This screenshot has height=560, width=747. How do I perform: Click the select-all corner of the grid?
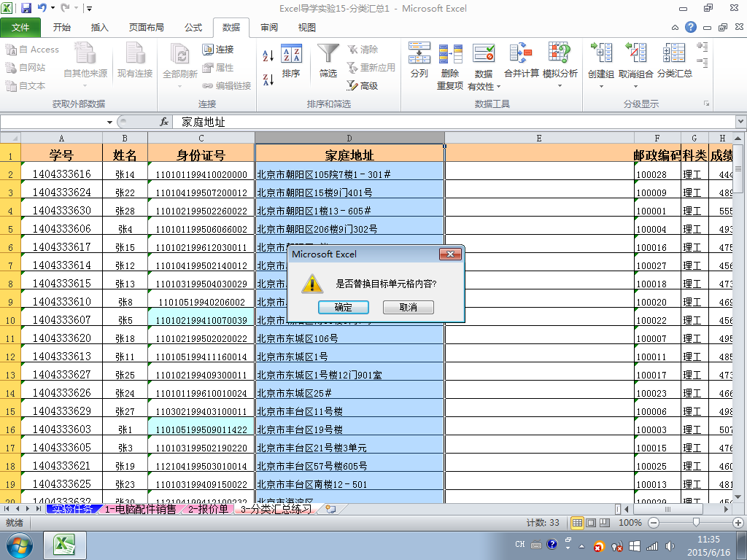(x=10, y=138)
